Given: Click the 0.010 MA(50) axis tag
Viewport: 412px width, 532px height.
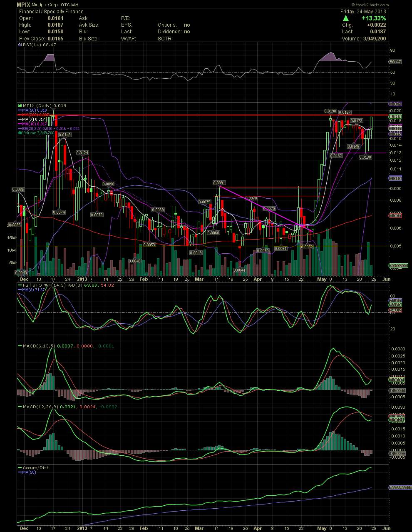Looking at the screenshot, I should [x=395, y=178].
